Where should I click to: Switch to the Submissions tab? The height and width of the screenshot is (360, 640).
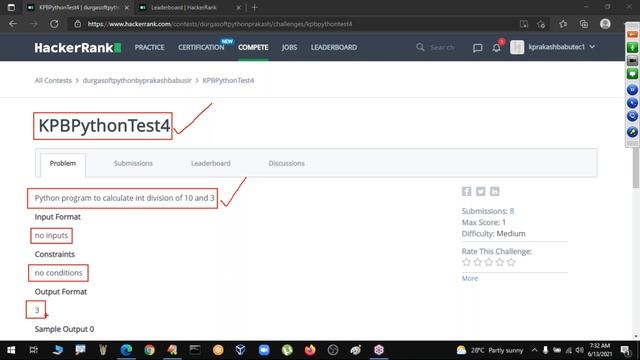coord(133,163)
